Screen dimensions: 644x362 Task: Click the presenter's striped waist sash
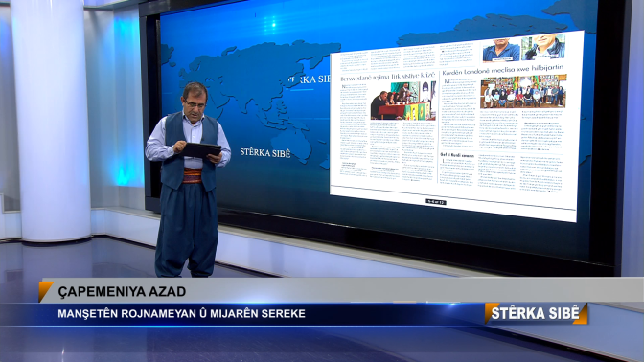tap(193, 175)
